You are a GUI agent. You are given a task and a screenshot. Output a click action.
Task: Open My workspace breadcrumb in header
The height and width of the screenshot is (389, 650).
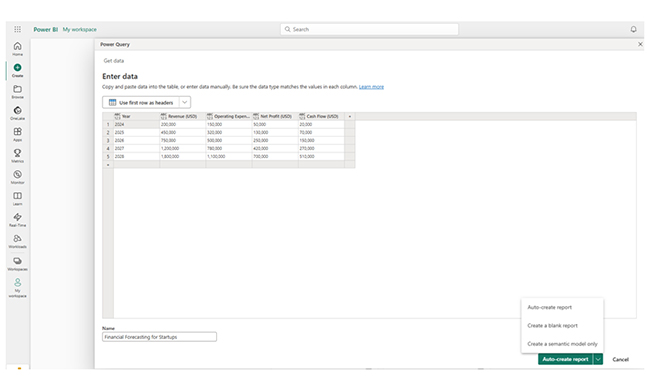point(80,29)
